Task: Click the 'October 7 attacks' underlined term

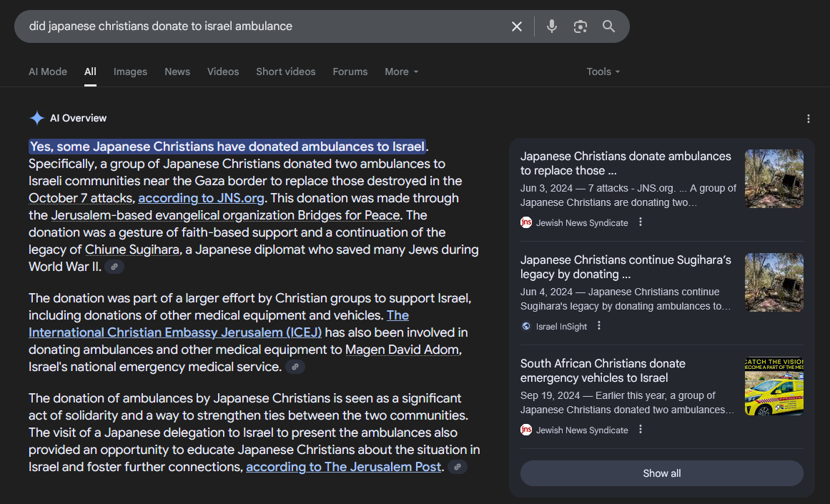Action: click(x=81, y=198)
